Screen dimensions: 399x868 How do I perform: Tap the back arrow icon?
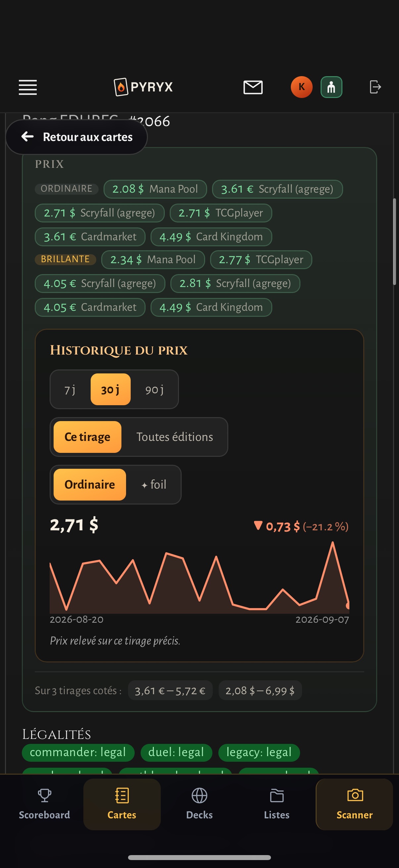click(27, 136)
